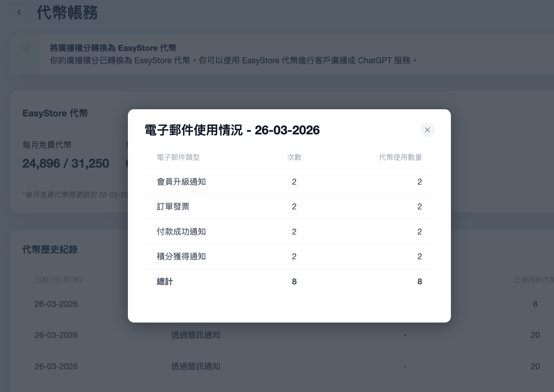Click the 將廣播積分轉換為 EasyStore 代幣 banner title
The image size is (554, 392).
click(113, 48)
